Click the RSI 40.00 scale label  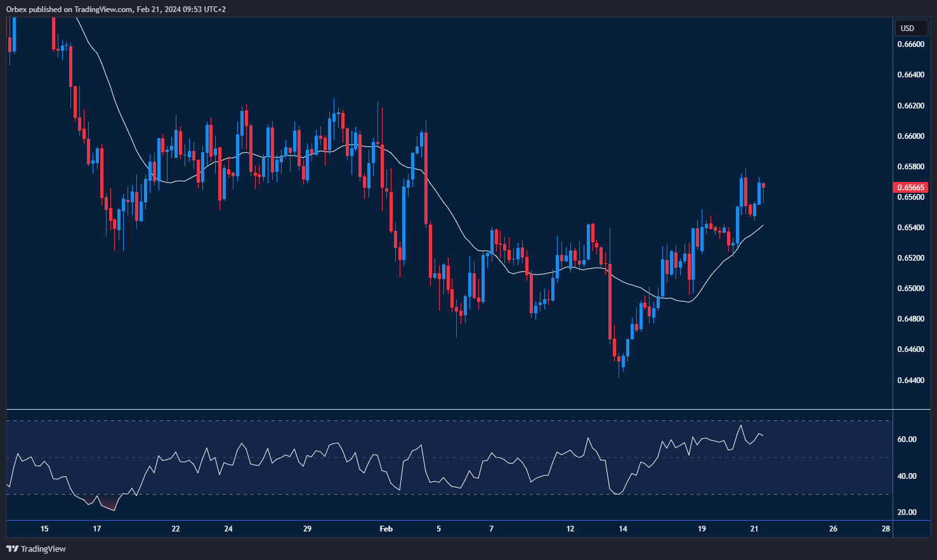pos(907,476)
